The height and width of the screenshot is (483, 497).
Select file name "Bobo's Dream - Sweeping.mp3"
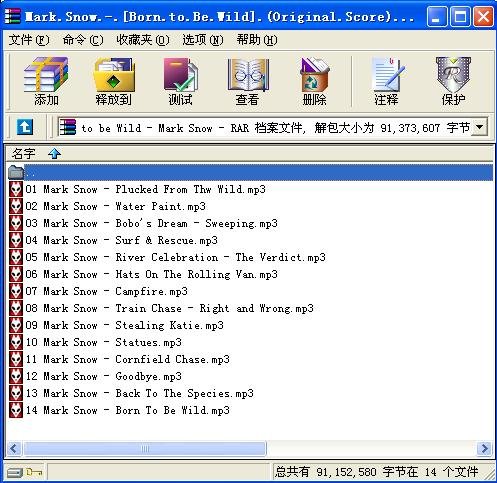click(x=196, y=223)
